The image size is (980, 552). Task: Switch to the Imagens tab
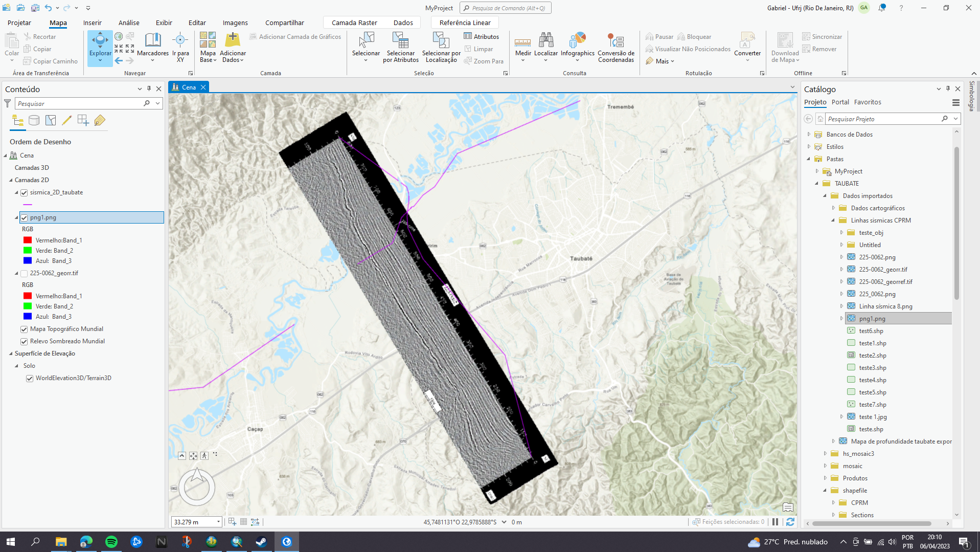[235, 23]
